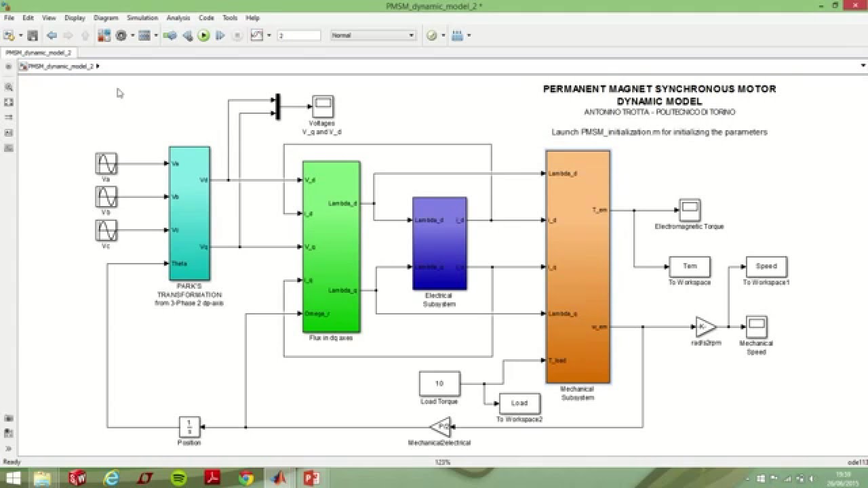This screenshot has height=488, width=868.
Task: Select the blue Electrical Subsystem block
Action: pos(439,243)
